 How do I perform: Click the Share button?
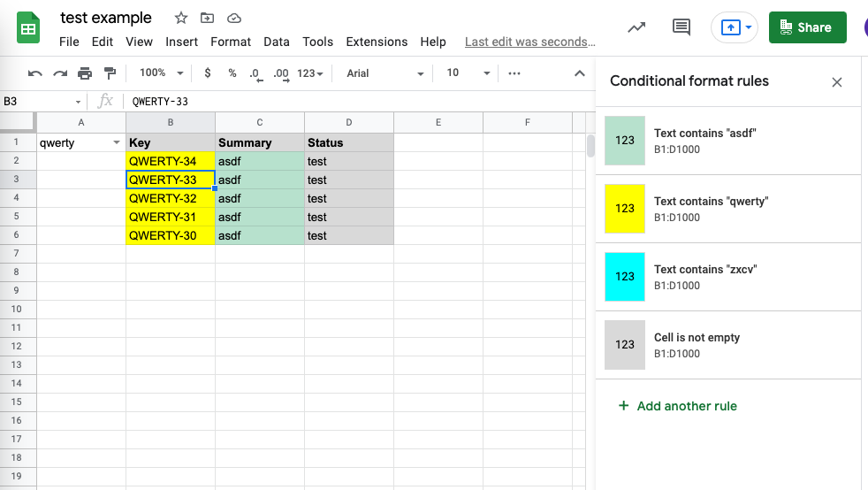pyautogui.click(x=807, y=27)
